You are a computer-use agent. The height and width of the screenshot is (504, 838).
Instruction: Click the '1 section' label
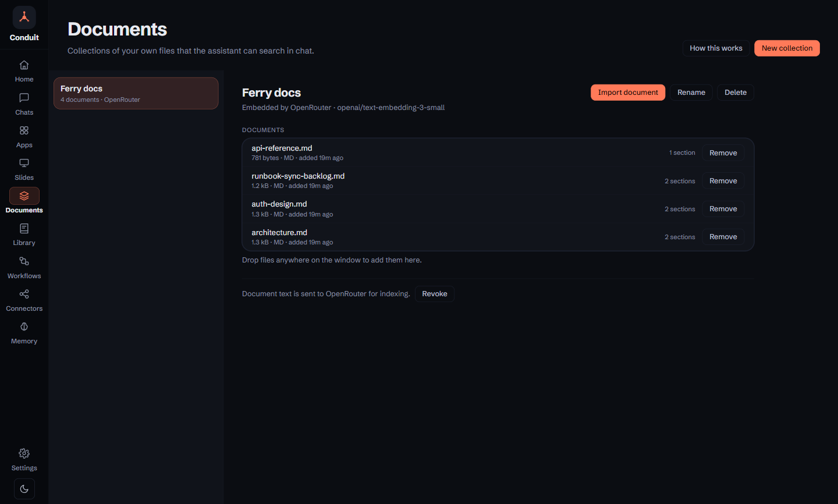point(682,153)
